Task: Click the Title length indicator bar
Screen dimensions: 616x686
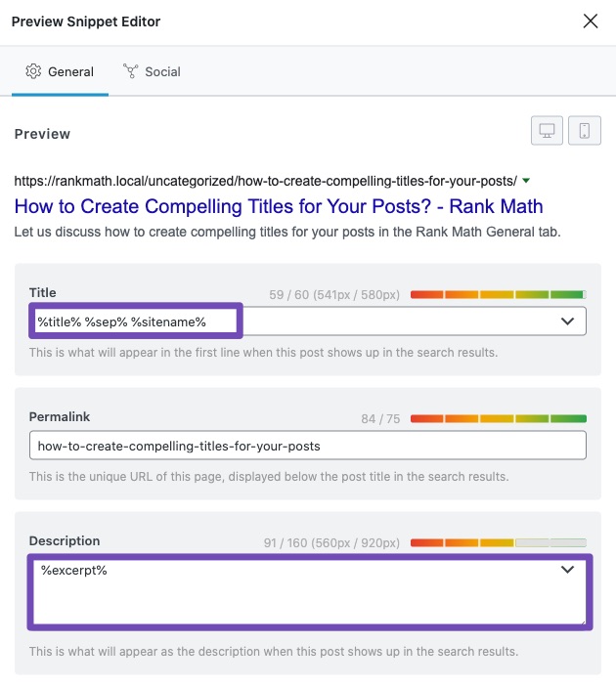Action: (498, 293)
